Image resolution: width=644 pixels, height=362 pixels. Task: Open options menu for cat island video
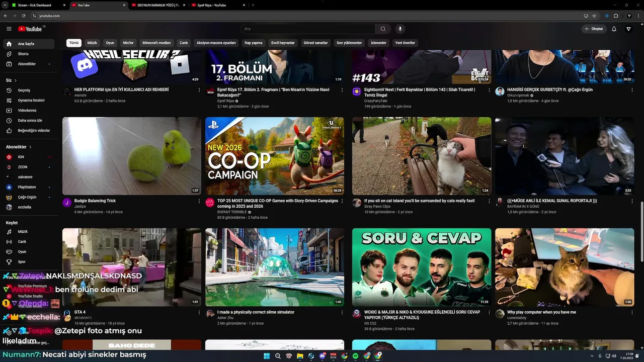(489, 201)
